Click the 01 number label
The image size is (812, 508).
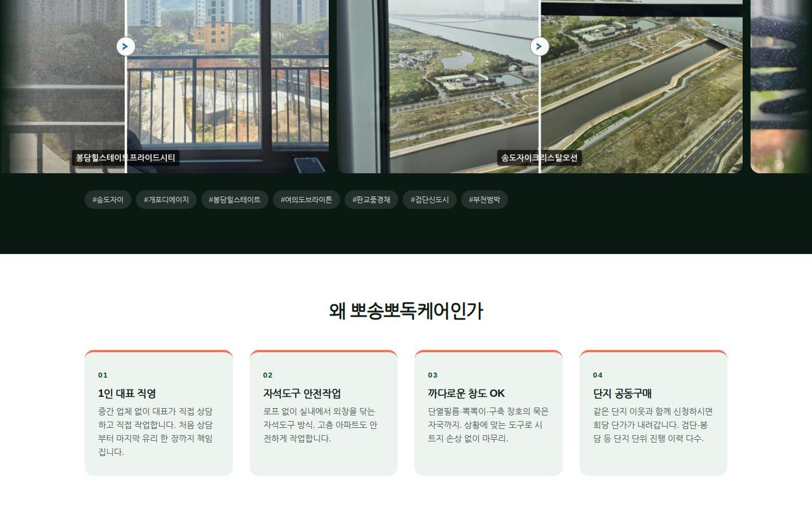coord(103,375)
